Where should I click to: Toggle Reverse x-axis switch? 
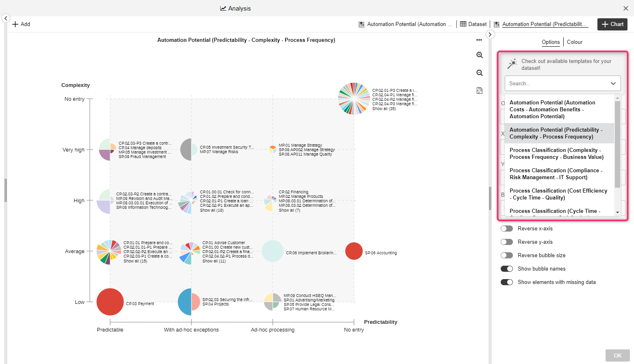click(x=507, y=229)
